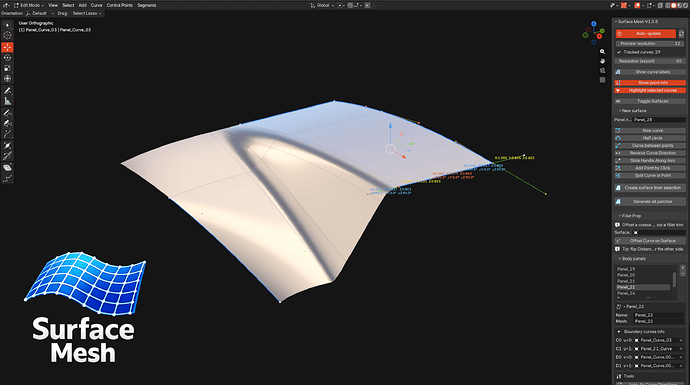
Task: Open the Edit Mode dropdown
Action: [29, 5]
